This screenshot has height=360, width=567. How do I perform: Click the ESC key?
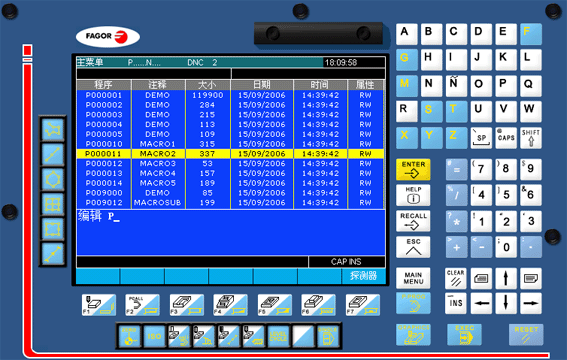pos(413,247)
